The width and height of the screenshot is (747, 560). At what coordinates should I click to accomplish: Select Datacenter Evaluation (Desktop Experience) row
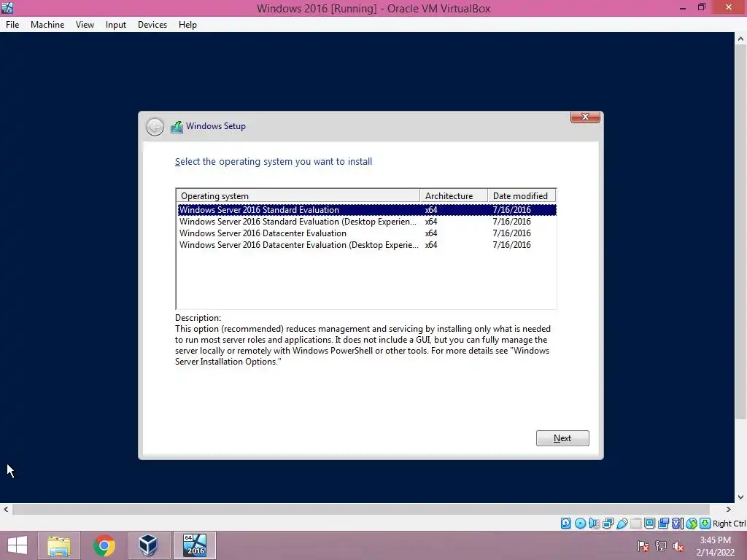point(367,245)
